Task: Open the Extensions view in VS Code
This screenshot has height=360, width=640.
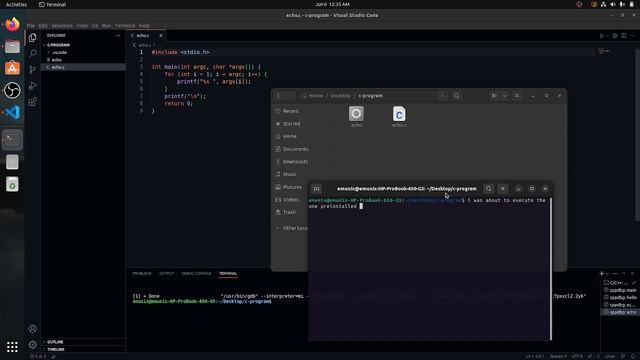Action: click(33, 102)
